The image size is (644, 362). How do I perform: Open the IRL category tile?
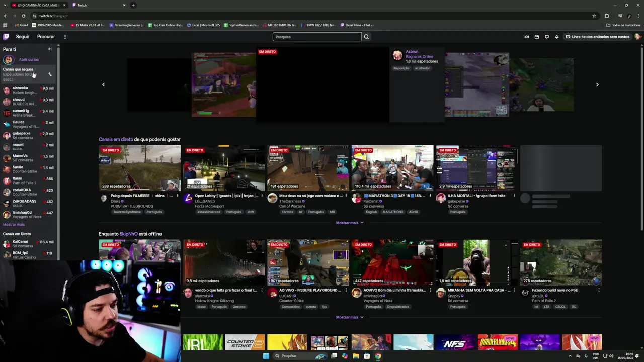pyautogui.click(x=202, y=342)
